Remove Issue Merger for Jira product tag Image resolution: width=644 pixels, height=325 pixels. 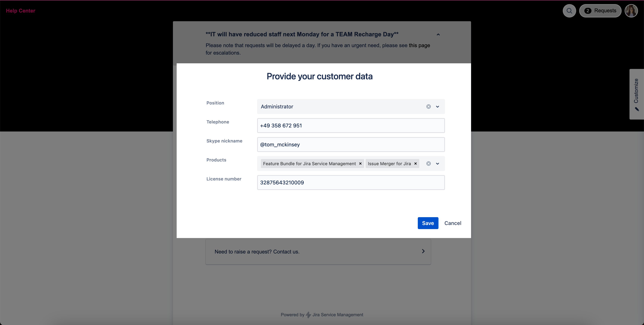pyautogui.click(x=416, y=163)
